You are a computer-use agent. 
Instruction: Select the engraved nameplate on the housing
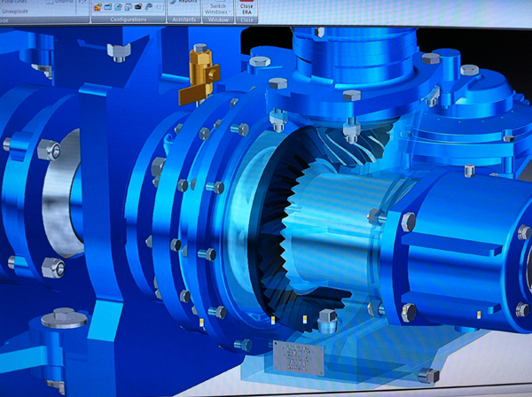click(298, 358)
